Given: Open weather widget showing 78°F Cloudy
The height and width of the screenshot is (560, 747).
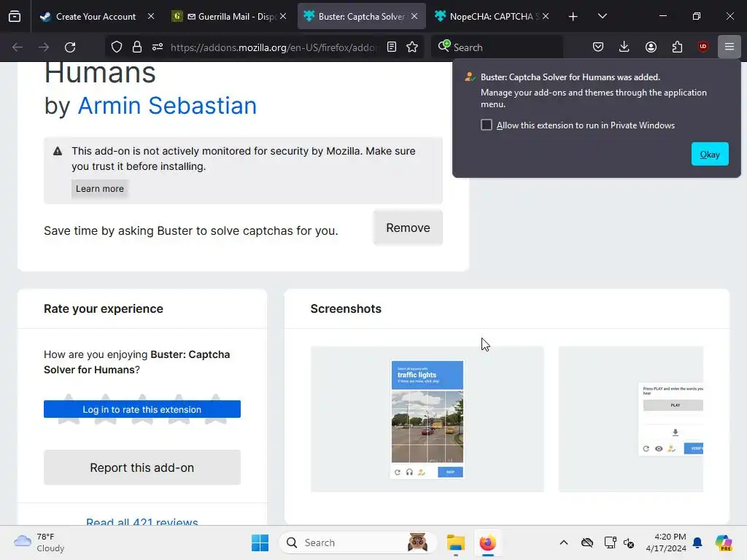Looking at the screenshot, I should 39,542.
